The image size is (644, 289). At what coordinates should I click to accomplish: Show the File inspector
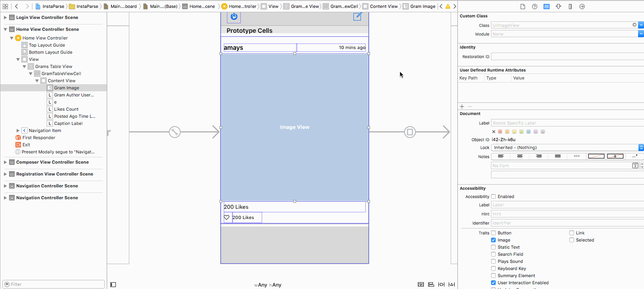523,6
